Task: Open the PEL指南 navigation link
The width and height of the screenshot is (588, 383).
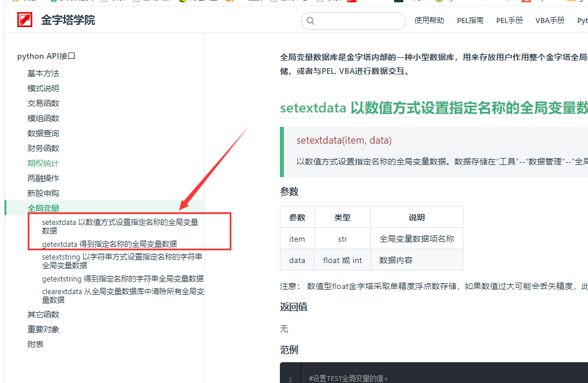Action: 470,21
